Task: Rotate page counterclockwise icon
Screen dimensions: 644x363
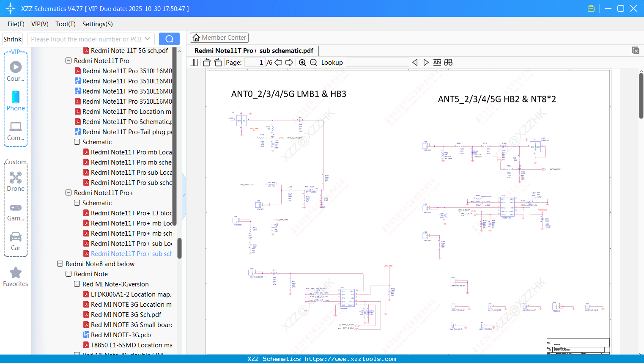Action: coord(207,63)
